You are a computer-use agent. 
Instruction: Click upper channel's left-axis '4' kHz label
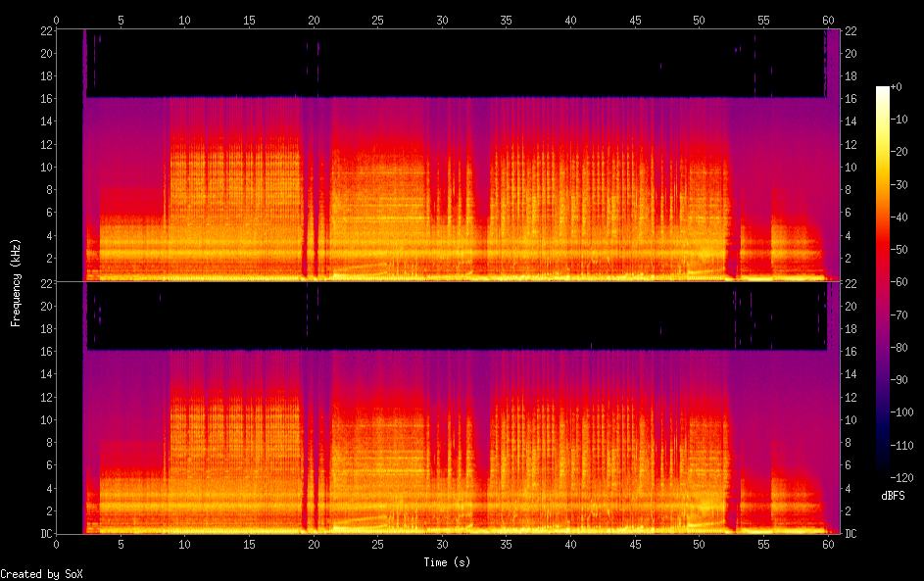(x=50, y=236)
